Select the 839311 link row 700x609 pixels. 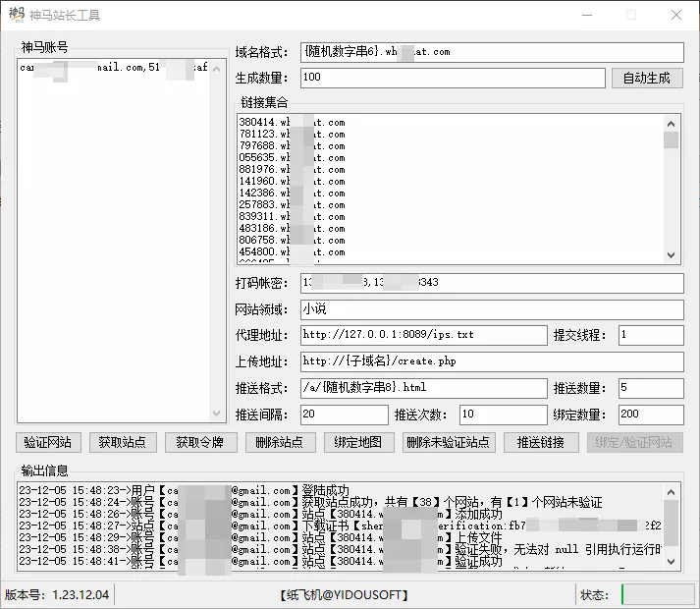tap(292, 216)
